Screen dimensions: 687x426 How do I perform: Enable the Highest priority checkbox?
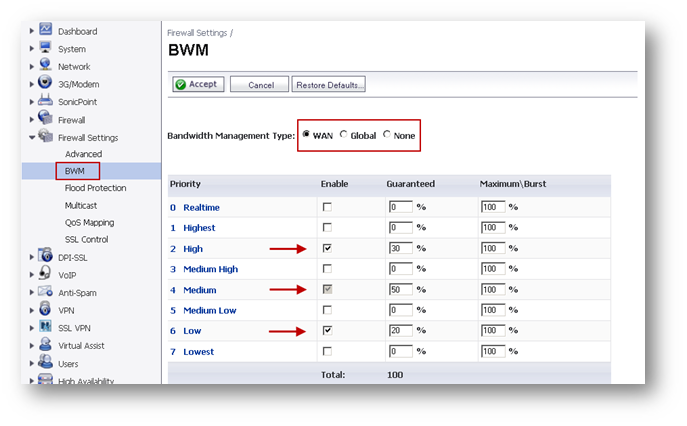click(327, 227)
